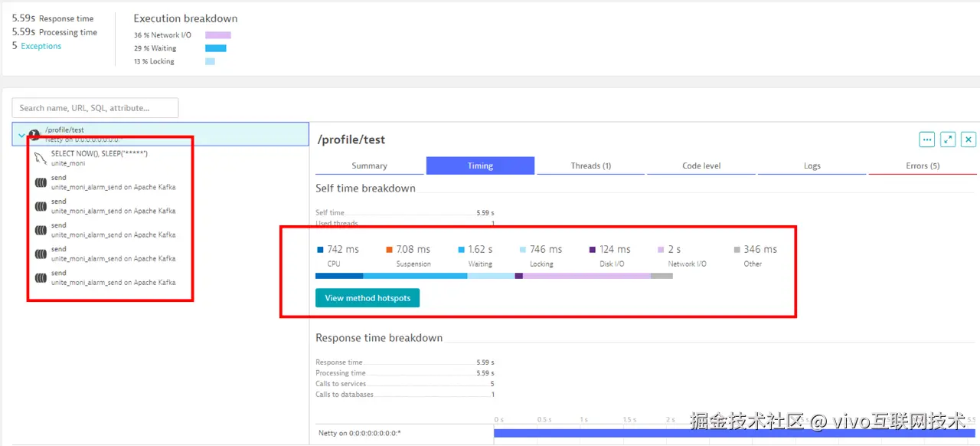Click the Disk I/O legend color square
This screenshot has height=446, width=980.
coord(593,250)
